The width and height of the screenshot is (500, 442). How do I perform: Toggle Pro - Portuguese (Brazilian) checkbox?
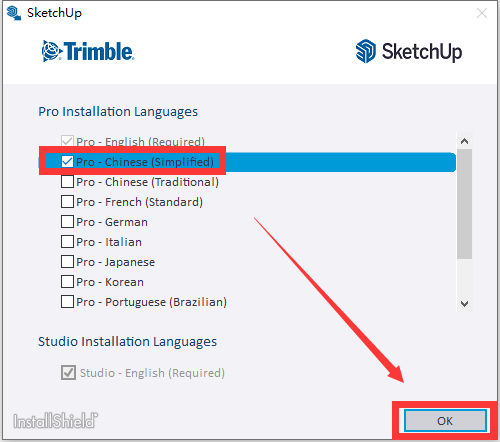tap(67, 302)
